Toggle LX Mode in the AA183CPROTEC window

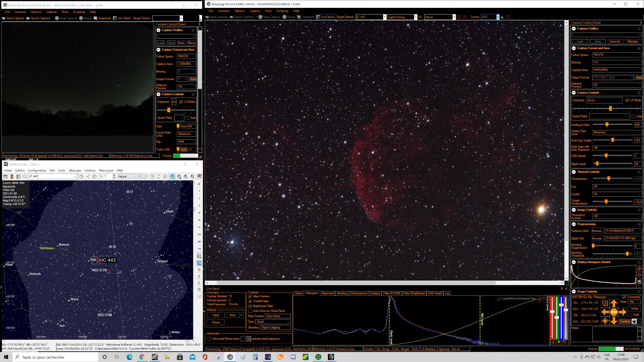(627, 100)
